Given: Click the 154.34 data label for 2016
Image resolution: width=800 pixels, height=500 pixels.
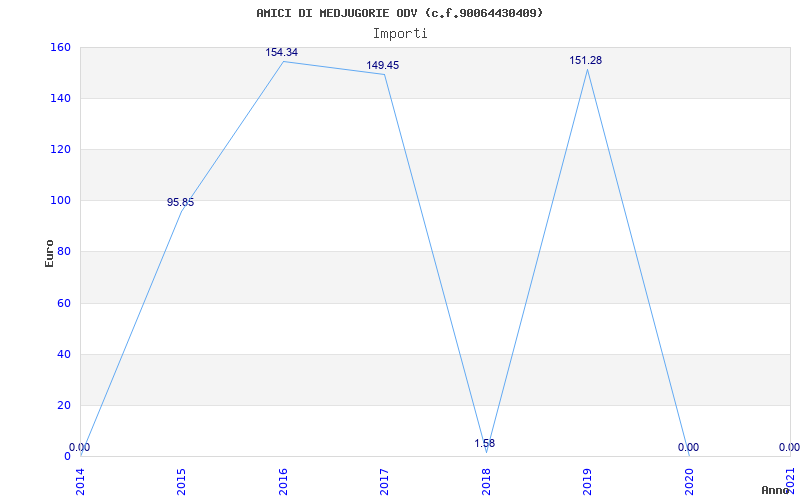Looking at the screenshot, I should (x=282, y=53).
